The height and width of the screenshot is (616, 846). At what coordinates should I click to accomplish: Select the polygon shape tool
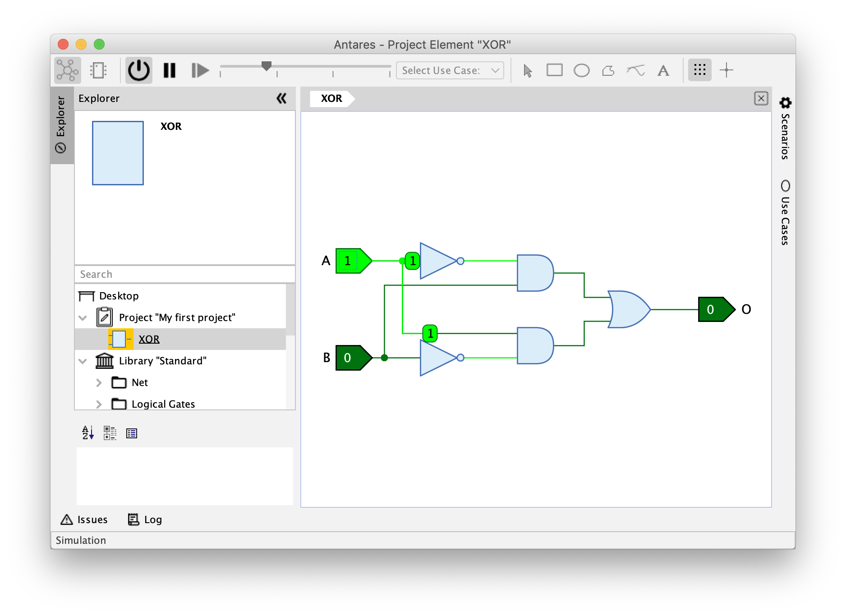pyautogui.click(x=608, y=70)
